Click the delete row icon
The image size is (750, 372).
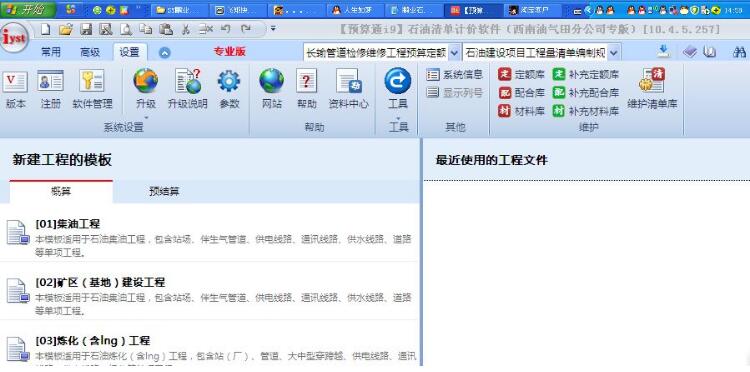[x=206, y=30]
